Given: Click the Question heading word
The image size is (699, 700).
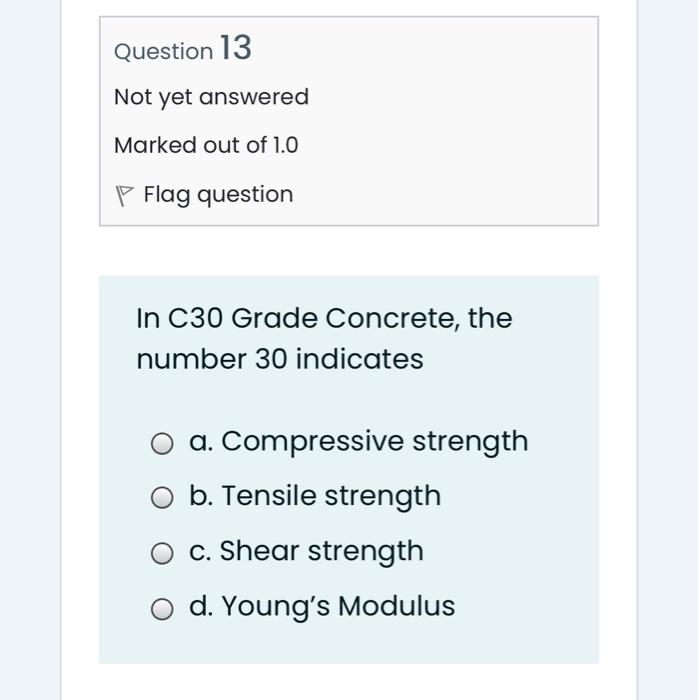Looking at the screenshot, I should point(163,52).
